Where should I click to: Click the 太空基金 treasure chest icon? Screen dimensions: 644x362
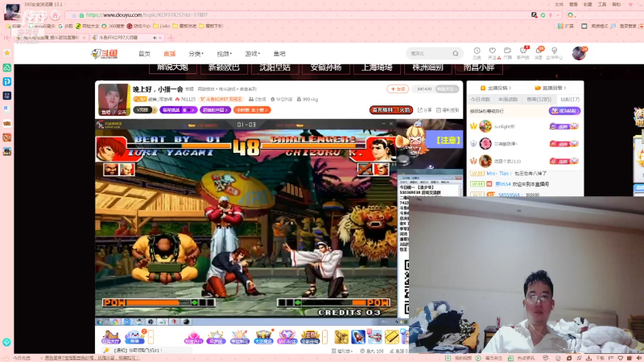tap(263, 337)
